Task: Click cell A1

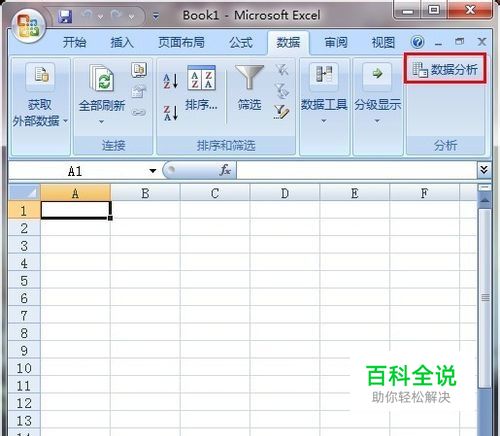Action: click(75, 210)
